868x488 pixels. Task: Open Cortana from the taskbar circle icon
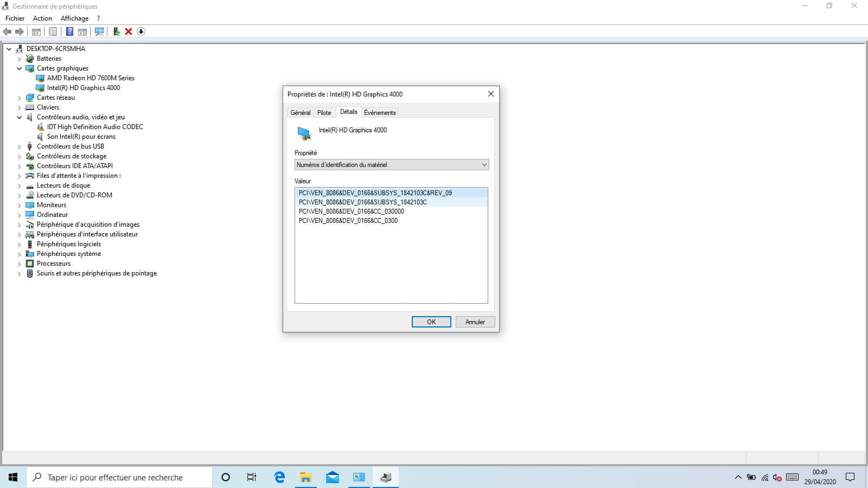point(226,477)
